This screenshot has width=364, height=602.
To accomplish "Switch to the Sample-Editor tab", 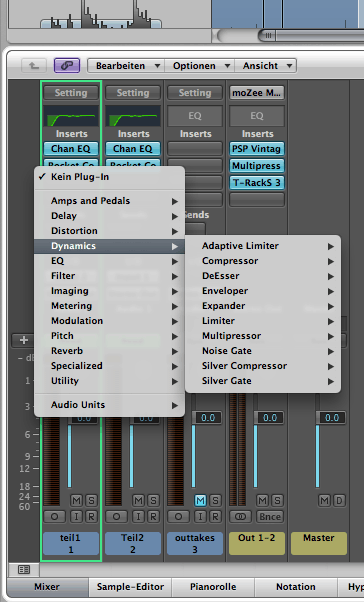I will tap(130, 587).
